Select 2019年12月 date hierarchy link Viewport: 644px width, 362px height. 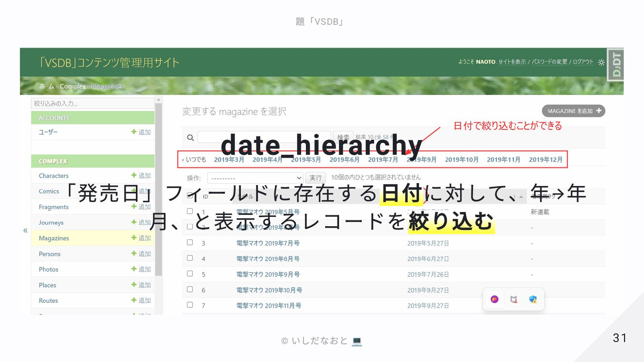coord(545,160)
